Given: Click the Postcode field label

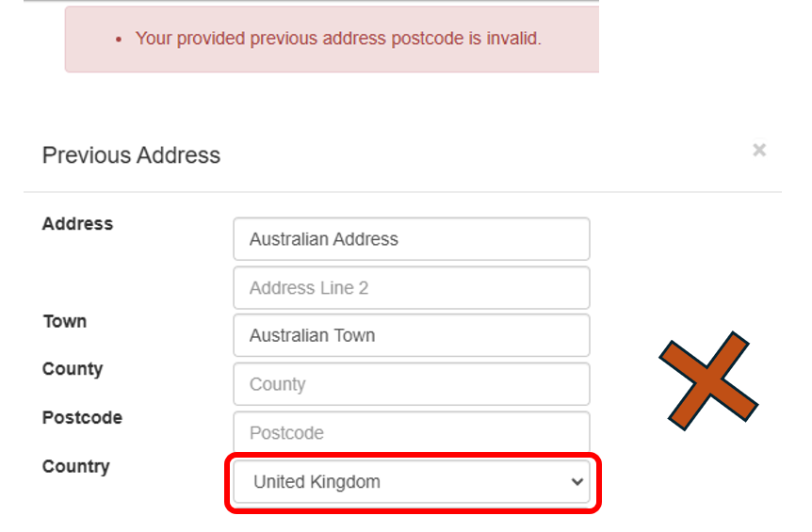Looking at the screenshot, I should pos(82,417).
